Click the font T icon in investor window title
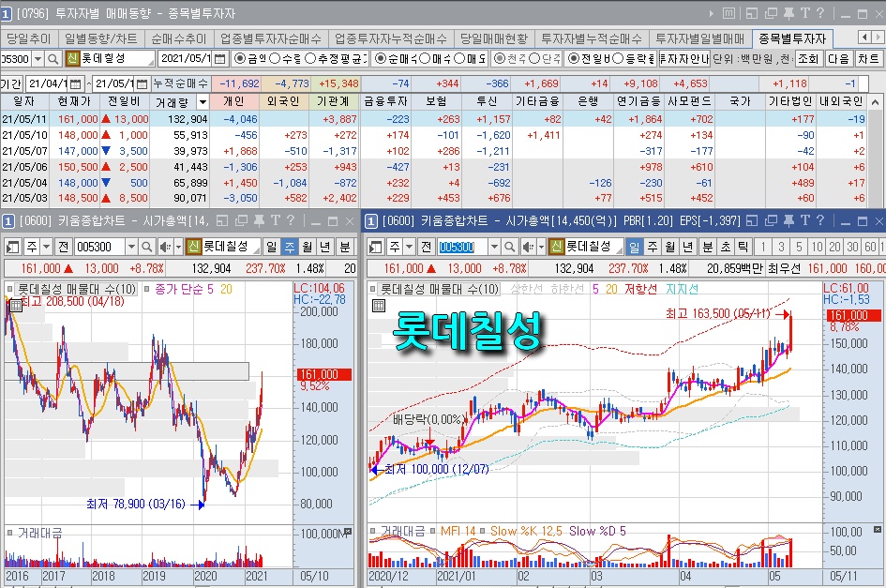 pos(805,13)
